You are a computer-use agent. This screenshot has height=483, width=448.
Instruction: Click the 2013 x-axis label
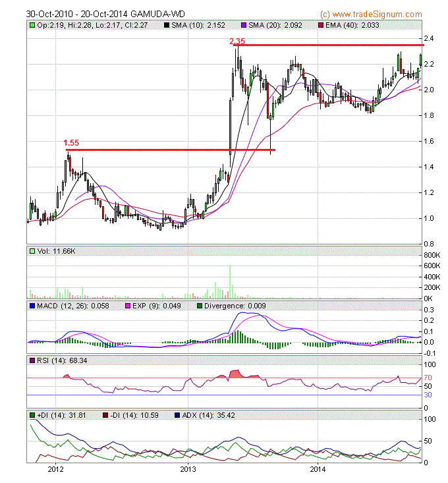tap(188, 469)
